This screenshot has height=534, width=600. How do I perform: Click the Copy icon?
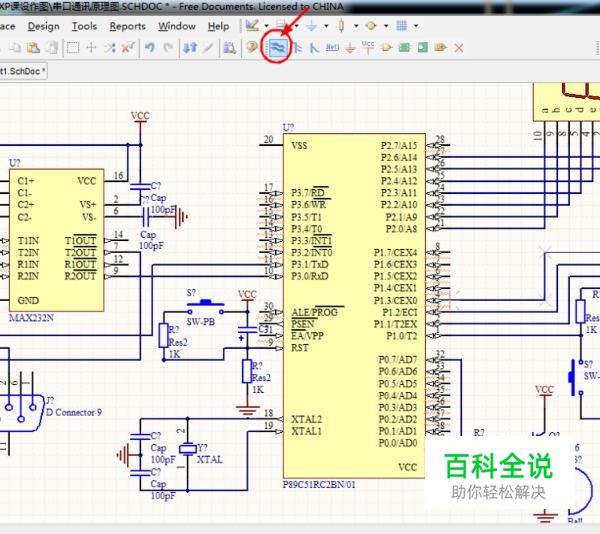point(15,48)
